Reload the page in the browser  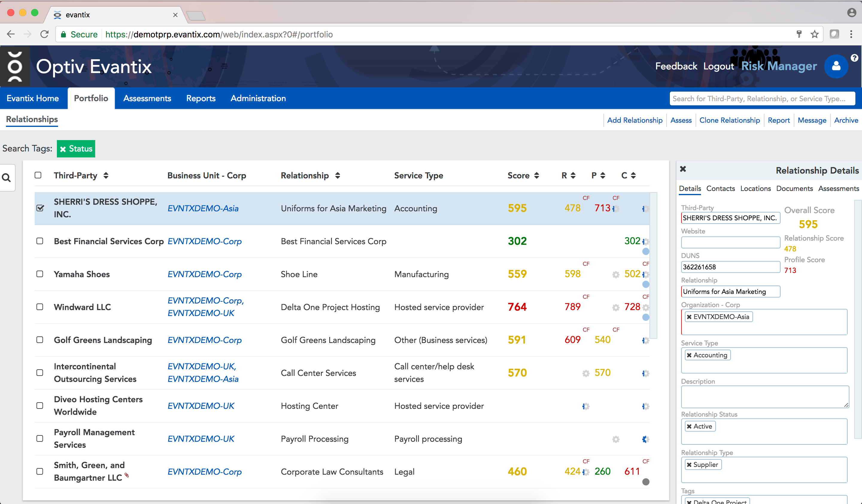45,34
